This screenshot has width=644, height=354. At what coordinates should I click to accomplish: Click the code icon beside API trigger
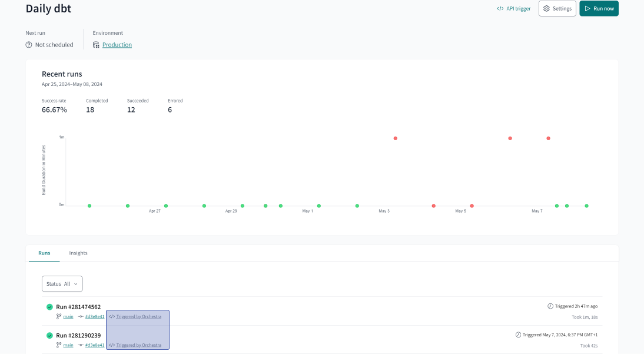(500, 9)
